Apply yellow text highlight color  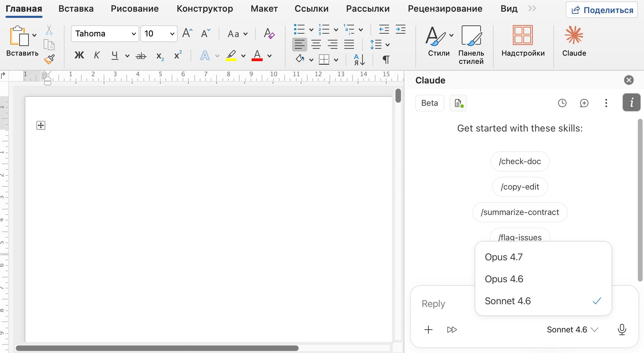(x=231, y=55)
